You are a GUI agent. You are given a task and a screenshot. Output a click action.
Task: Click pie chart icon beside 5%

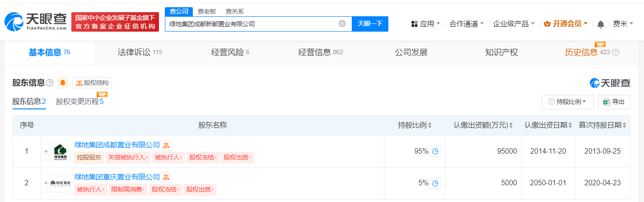tap(435, 183)
